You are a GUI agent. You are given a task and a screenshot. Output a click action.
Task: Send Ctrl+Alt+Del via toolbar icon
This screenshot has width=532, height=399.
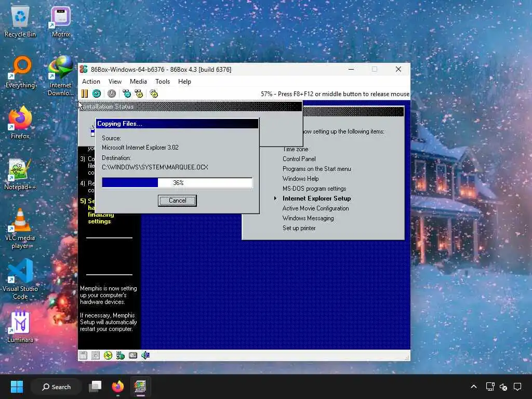pos(127,94)
